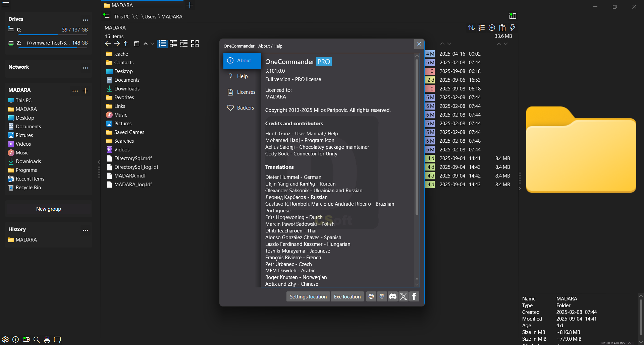Select the large thumbnails grid view
The image size is (644, 345).
[x=195, y=44]
